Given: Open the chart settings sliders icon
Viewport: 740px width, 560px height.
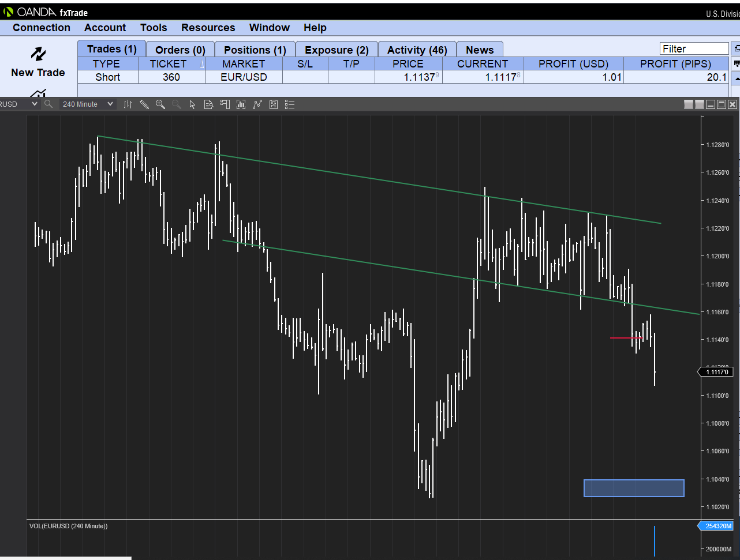Looking at the screenshot, I should (128, 104).
